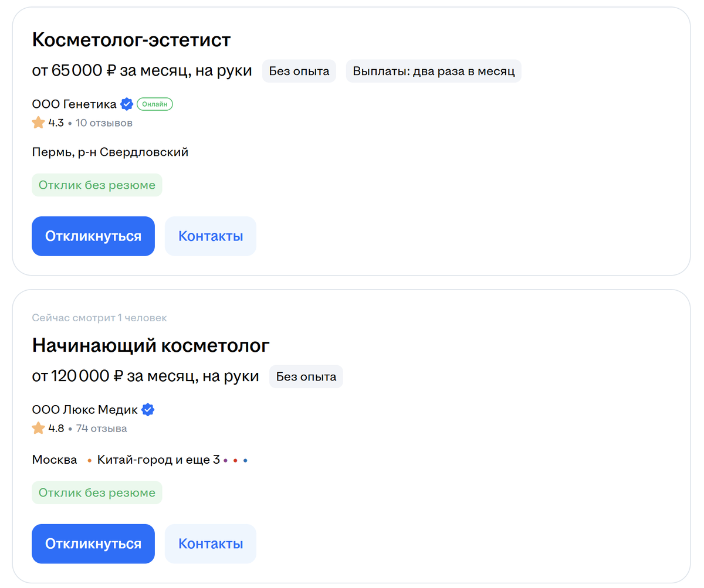The image size is (704, 588).
Task: Click the blue metro dot at the line's end
Action: tap(245, 460)
